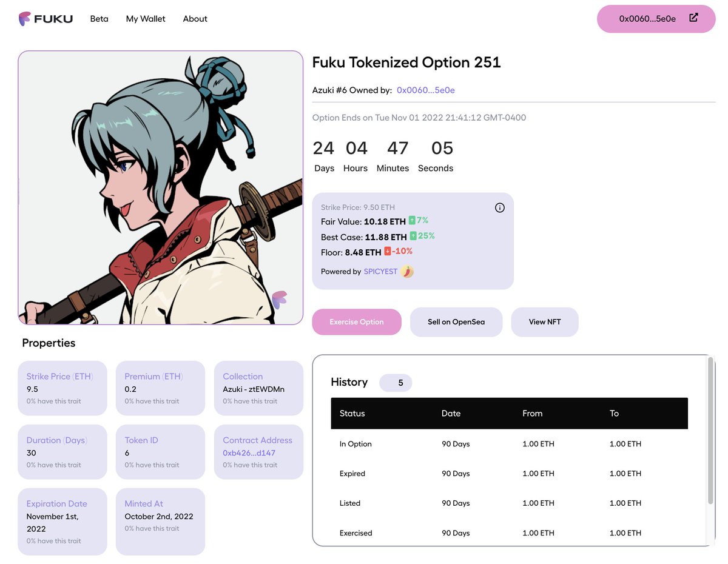Select the Duration (Days) property card
Image resolution: width=728 pixels, height=564 pixels.
62,452
